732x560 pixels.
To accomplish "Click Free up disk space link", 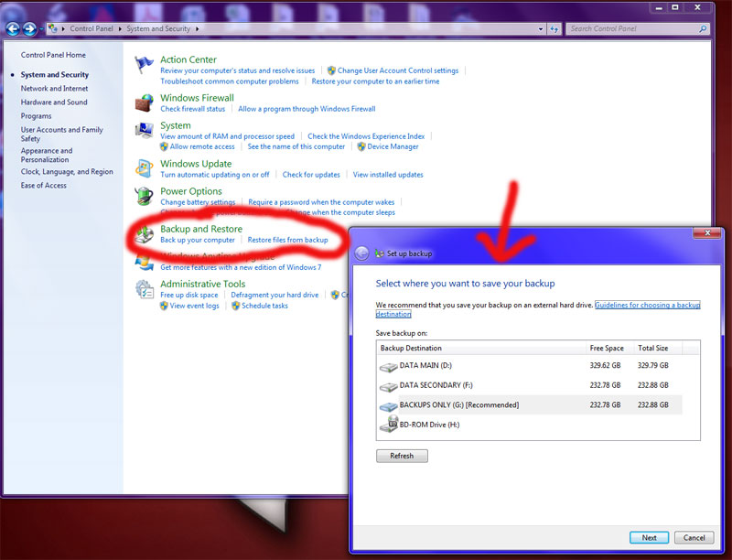I will [x=189, y=295].
